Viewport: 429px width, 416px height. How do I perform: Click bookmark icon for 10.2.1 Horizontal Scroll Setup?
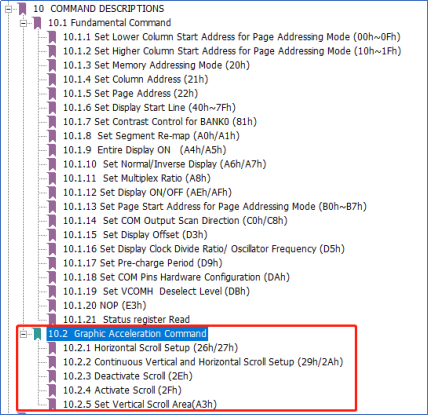coord(52,348)
